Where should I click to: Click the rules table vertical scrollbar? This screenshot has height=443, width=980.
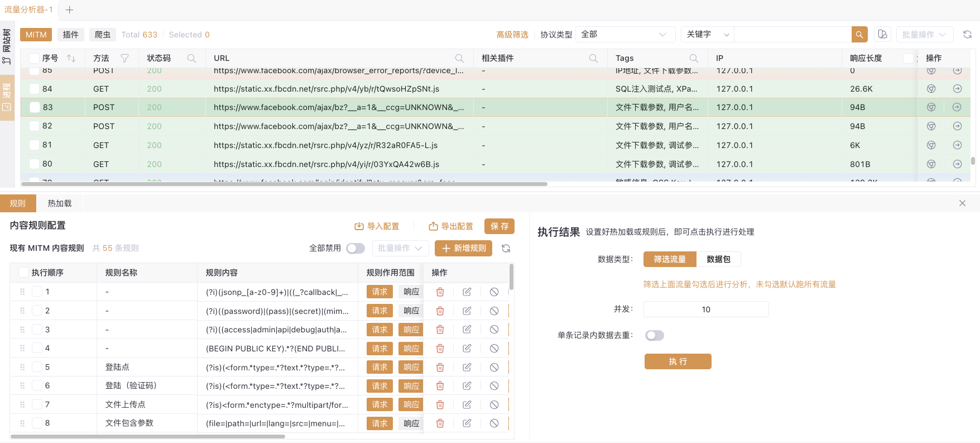tap(511, 277)
